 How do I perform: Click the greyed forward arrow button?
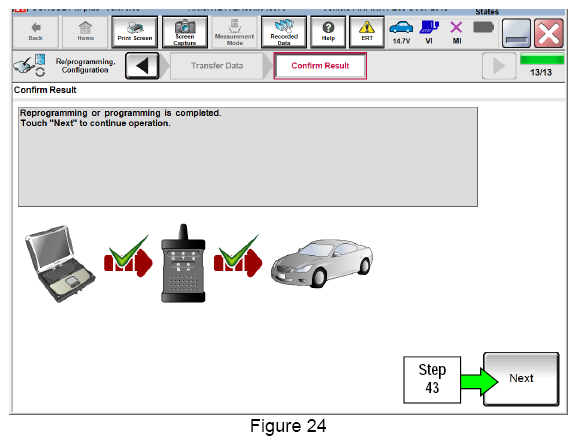coord(499,66)
